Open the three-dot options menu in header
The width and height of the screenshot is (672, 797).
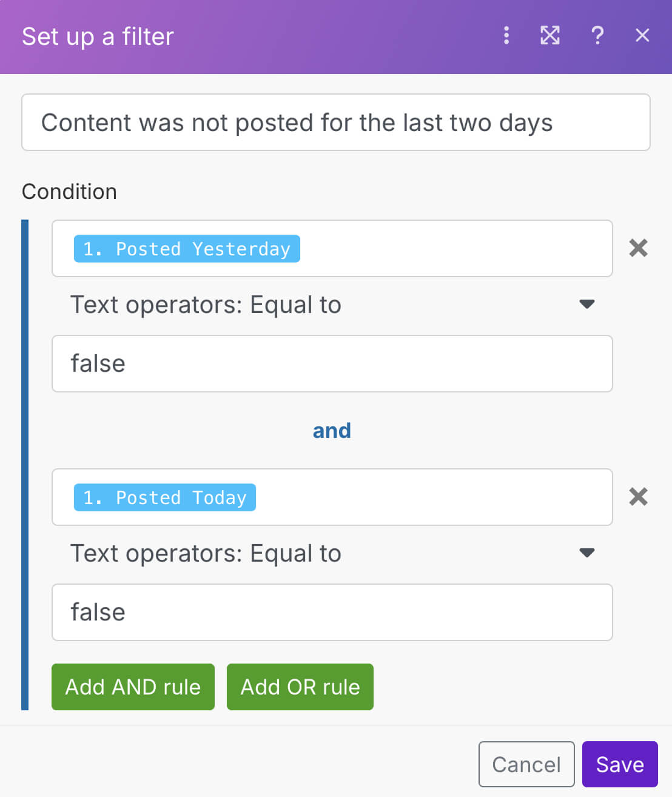pos(506,36)
